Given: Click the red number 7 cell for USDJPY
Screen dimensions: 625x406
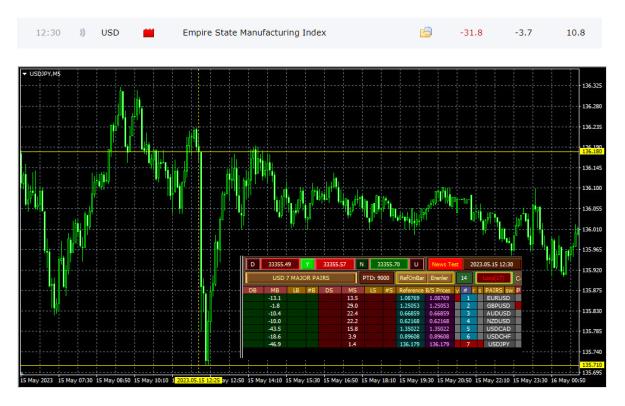Looking at the screenshot, I should click(468, 344).
